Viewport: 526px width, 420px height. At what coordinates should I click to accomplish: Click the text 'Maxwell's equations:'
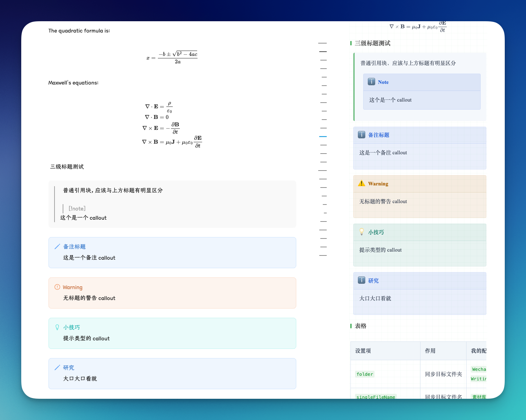[x=73, y=83]
